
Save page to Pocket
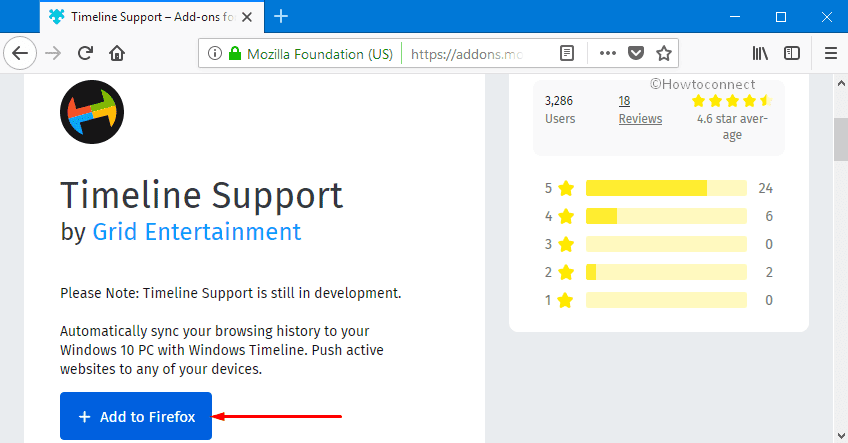pos(636,53)
